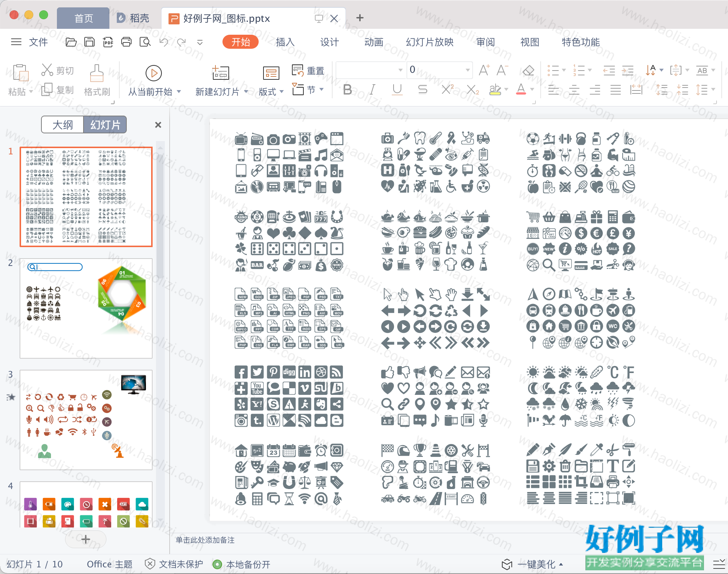The height and width of the screenshot is (574, 728).
Task: Open the hamburger menu next to 文件
Action: point(16,42)
